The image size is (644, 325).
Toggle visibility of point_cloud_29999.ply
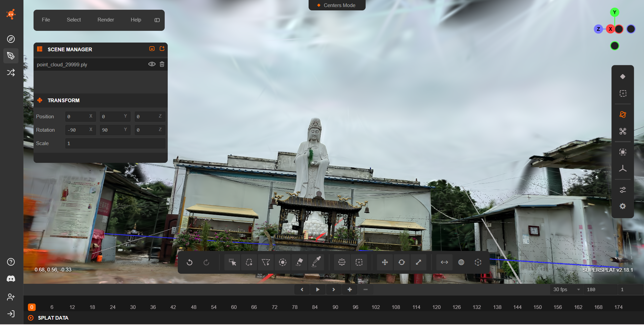(152, 64)
